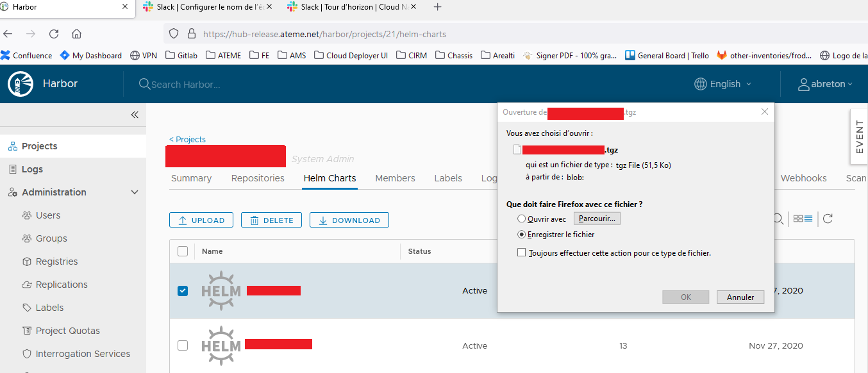
Task: Select 'Enregistrer le fichier' radio option
Action: pos(521,235)
